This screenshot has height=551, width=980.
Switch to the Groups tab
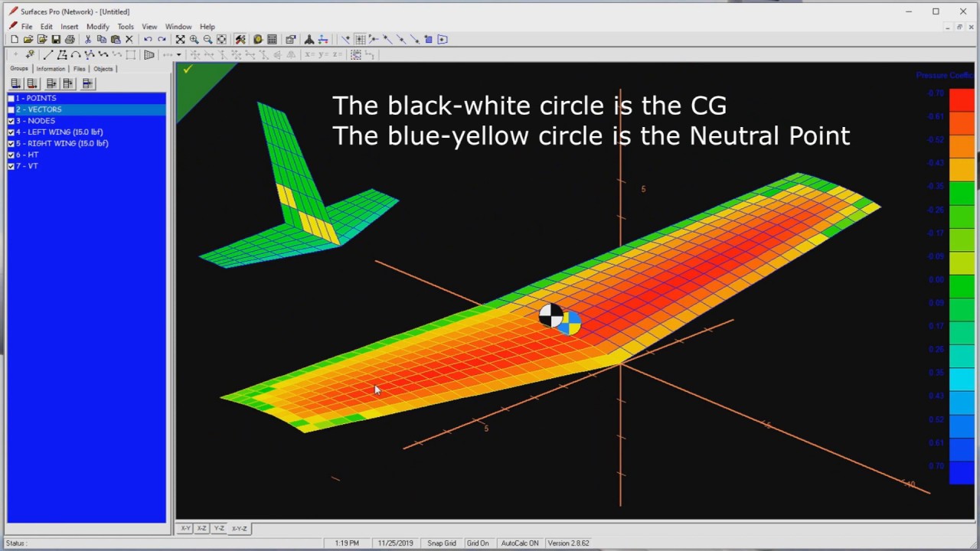(x=19, y=69)
